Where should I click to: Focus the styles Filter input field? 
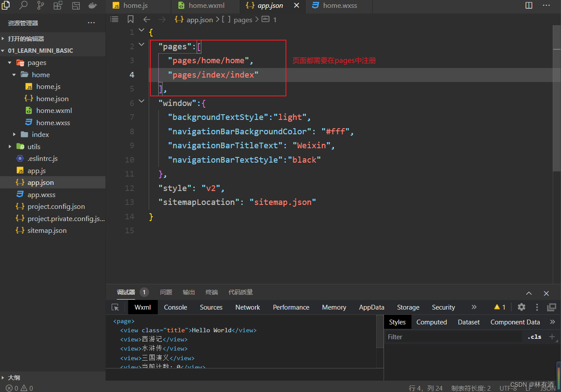[453, 337]
